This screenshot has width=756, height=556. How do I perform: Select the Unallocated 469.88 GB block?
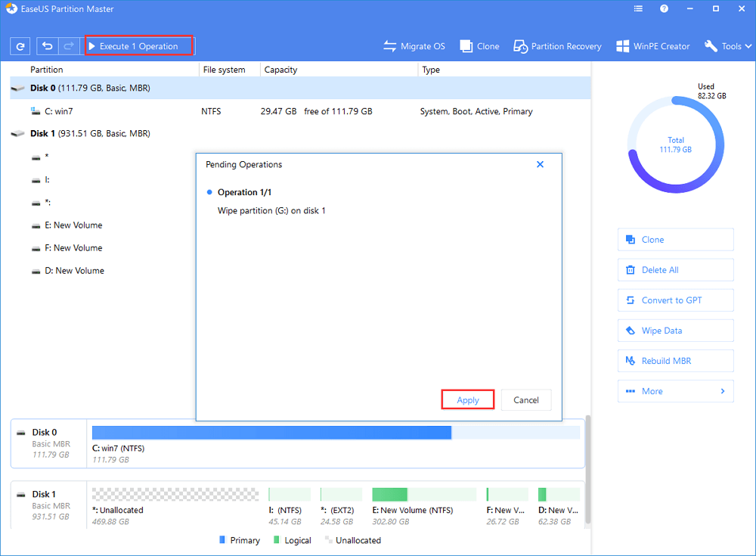(175, 505)
